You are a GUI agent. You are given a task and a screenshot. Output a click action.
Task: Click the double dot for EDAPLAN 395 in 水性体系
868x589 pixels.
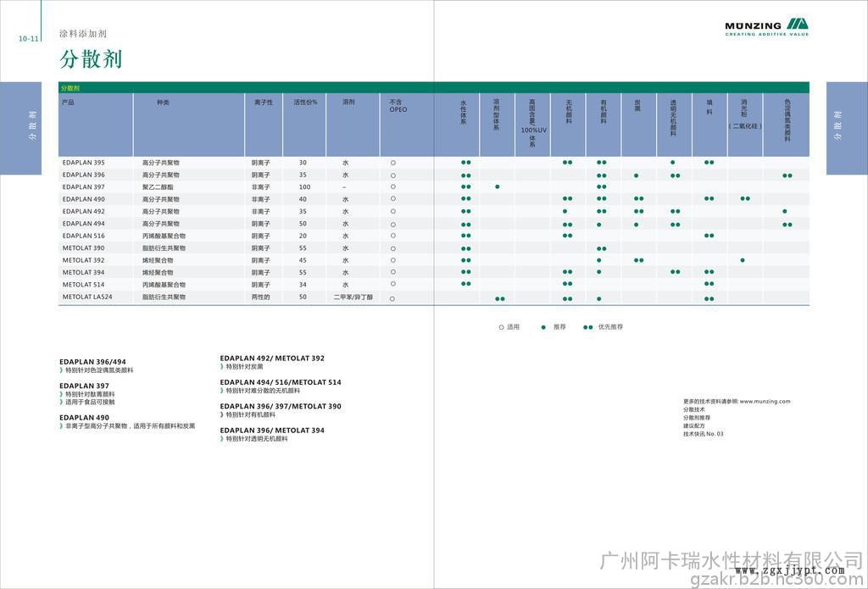pos(465,162)
